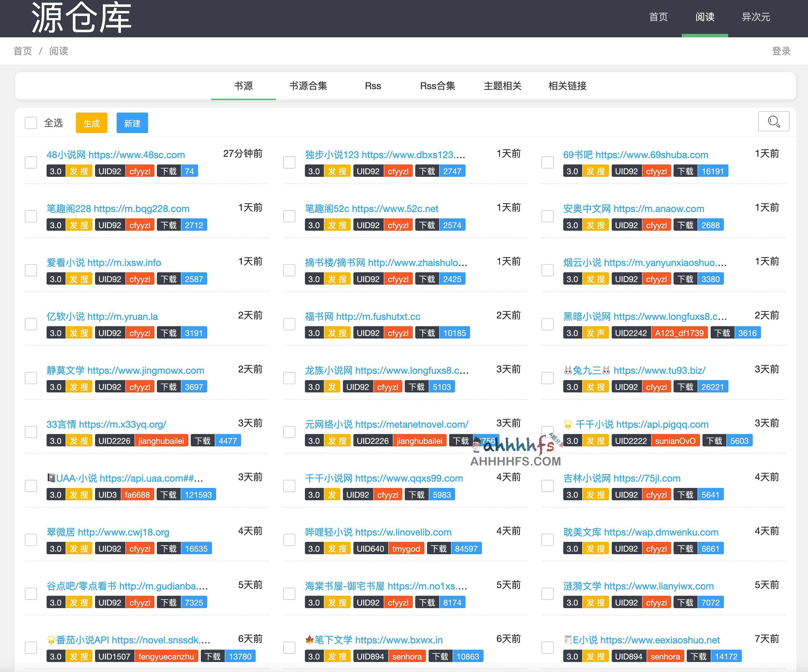
Task: Switch to the 书源合集 tab
Action: point(308,86)
